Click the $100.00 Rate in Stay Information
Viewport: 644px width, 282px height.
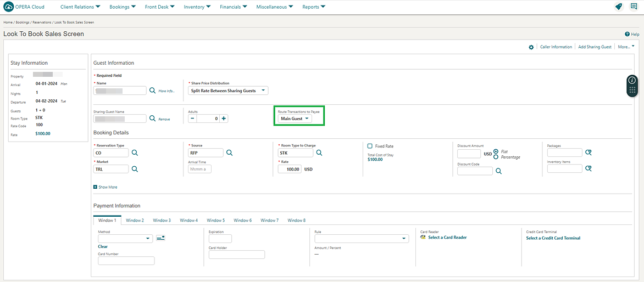[43, 134]
